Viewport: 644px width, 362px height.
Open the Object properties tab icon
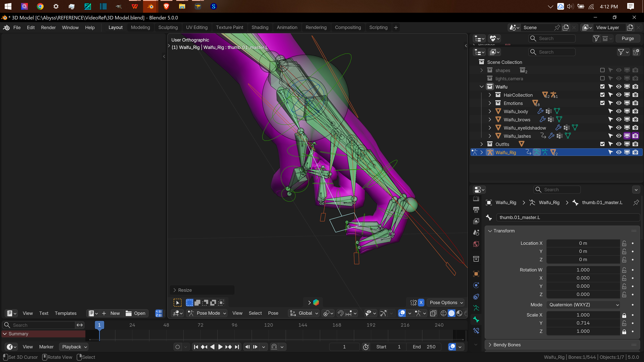(476, 274)
